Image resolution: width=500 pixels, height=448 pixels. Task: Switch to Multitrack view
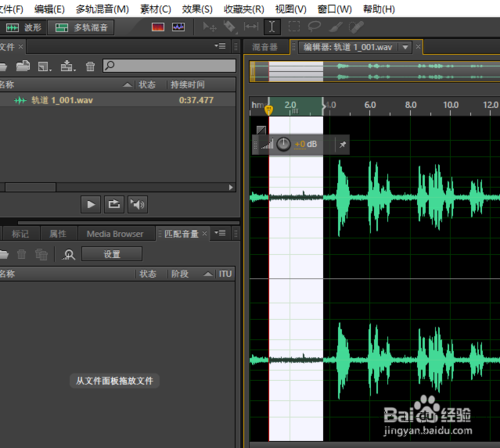(81, 27)
